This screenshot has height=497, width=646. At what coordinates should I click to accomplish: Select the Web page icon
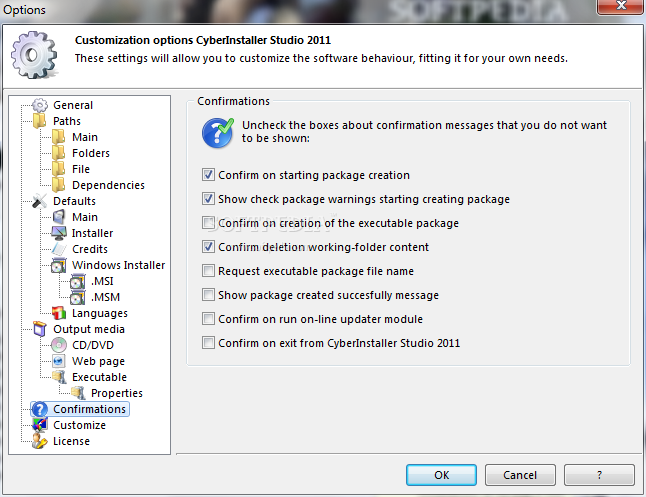tap(59, 361)
